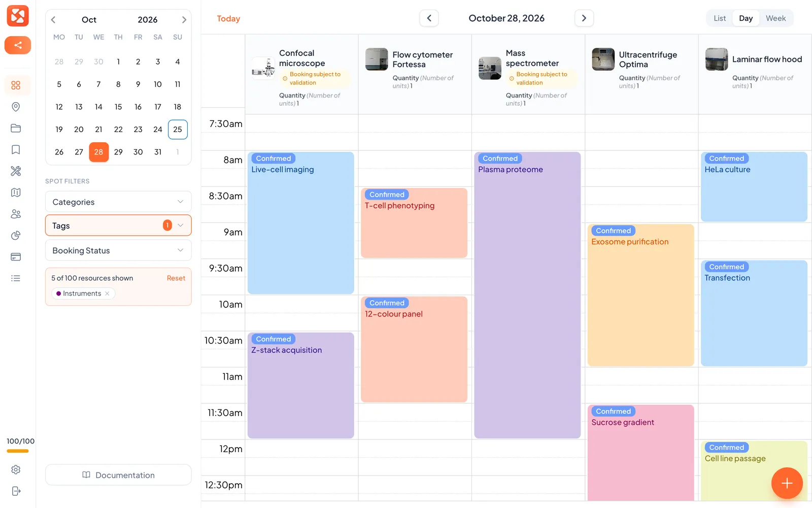Jump to Today

[x=228, y=19]
